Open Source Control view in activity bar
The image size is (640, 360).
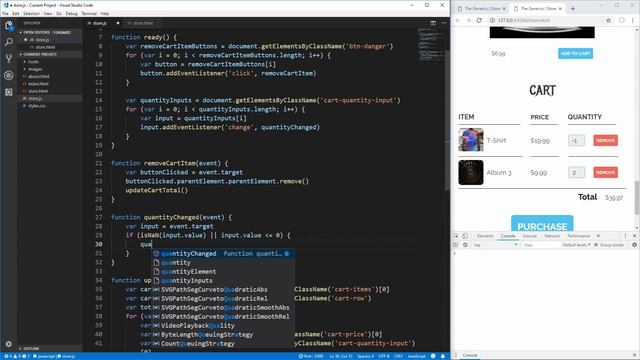coord(9,59)
